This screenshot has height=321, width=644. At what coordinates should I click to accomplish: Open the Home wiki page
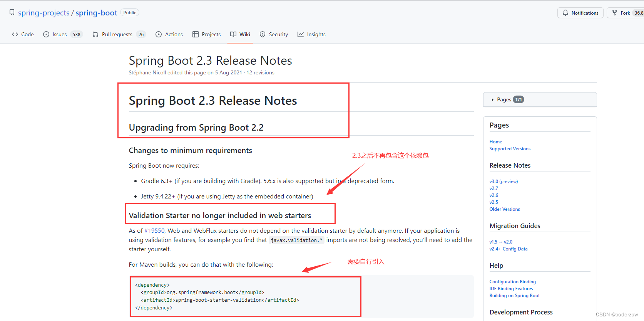496,142
